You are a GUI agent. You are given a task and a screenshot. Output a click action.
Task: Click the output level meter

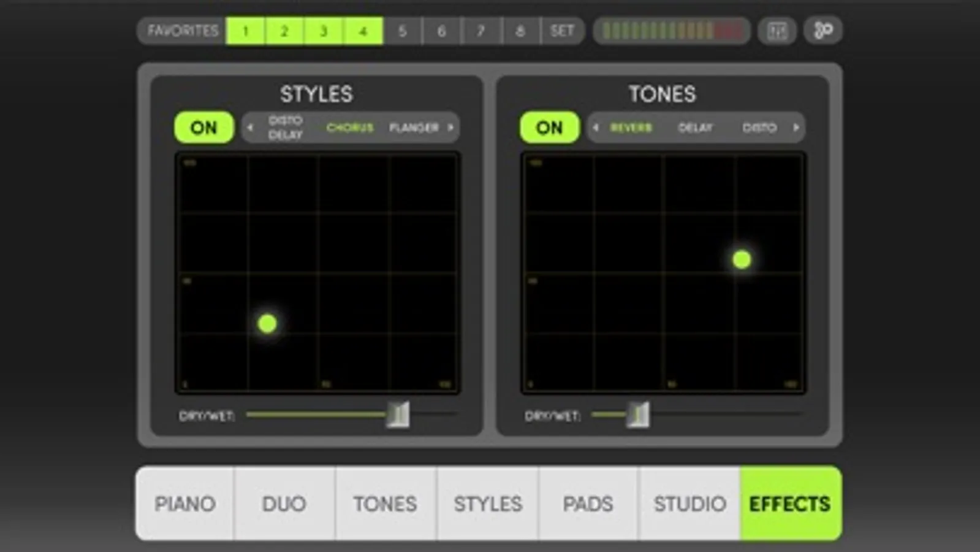672,31
